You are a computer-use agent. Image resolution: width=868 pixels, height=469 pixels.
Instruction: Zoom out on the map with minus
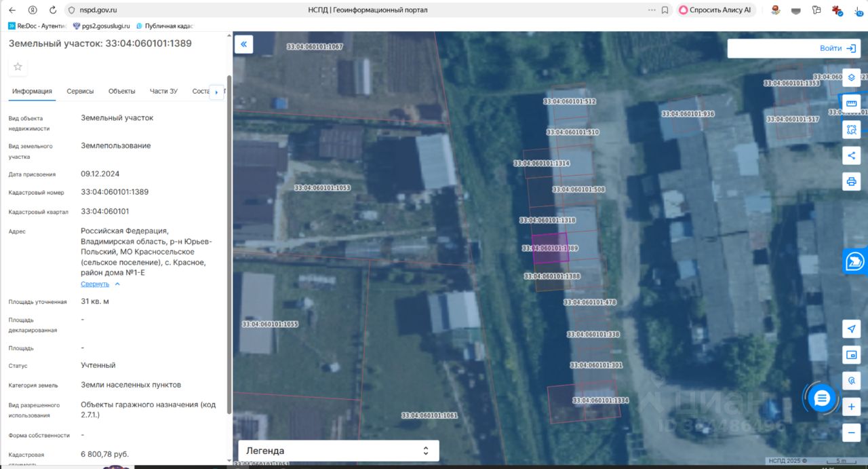[852, 432]
